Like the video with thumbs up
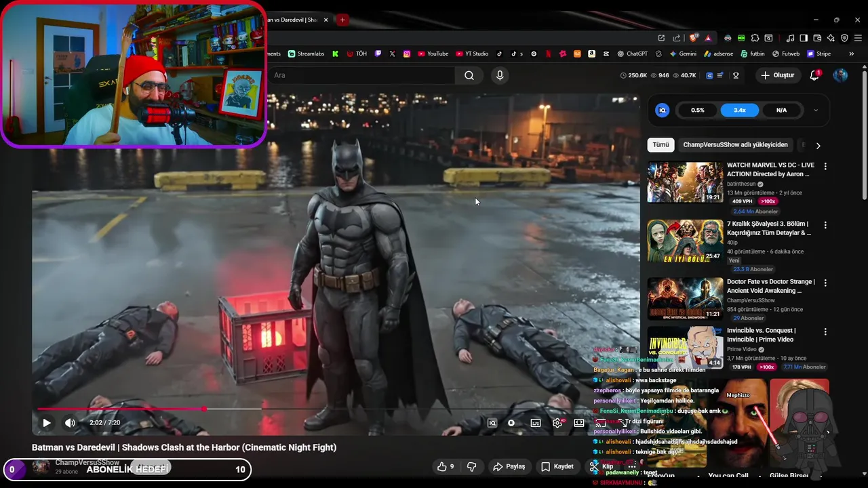Image resolution: width=868 pixels, height=488 pixels. [446, 466]
